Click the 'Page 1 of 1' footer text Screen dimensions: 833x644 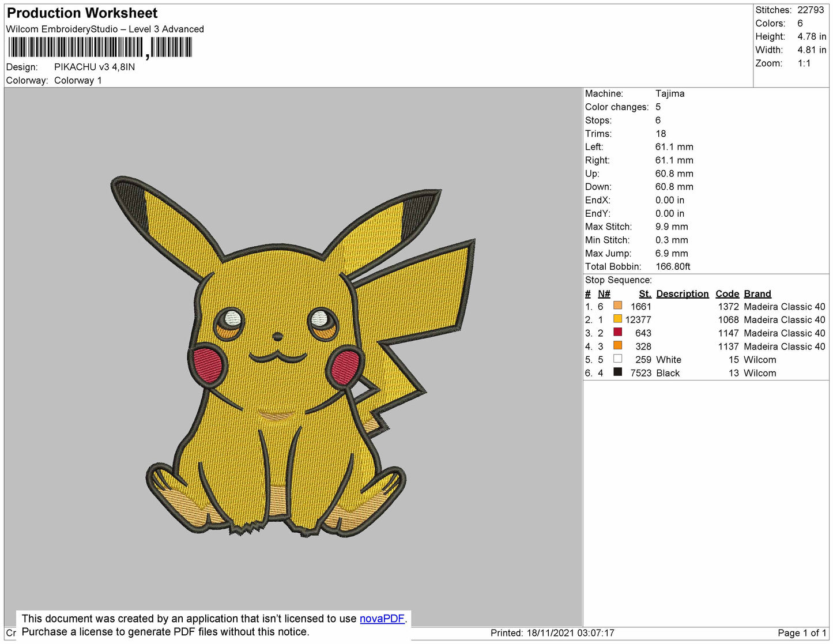[802, 632]
